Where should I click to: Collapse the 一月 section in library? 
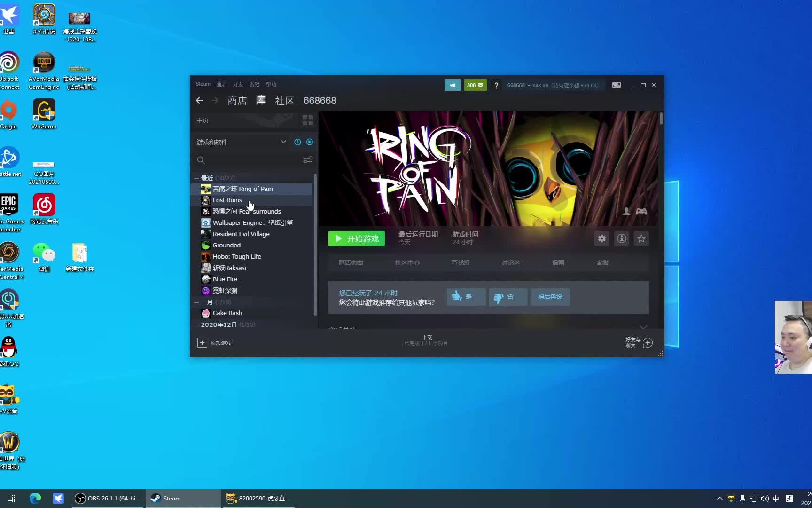196,302
